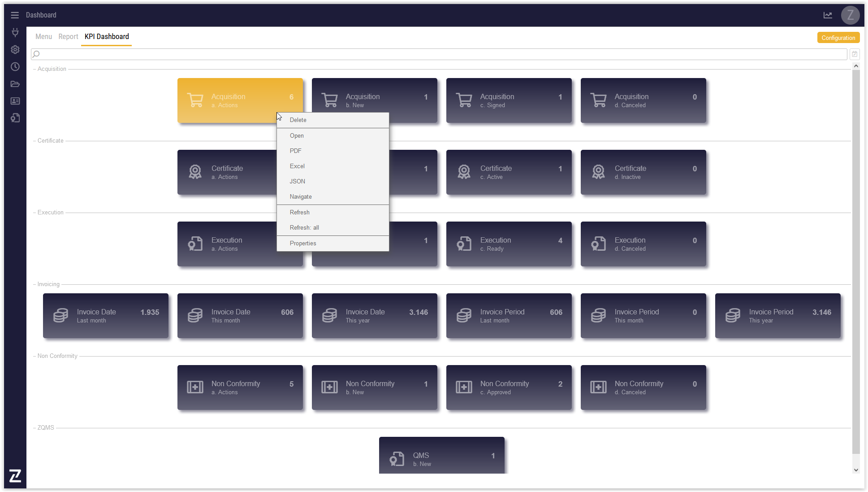
Task: Collapse the Acquisition section
Action: 35,69
